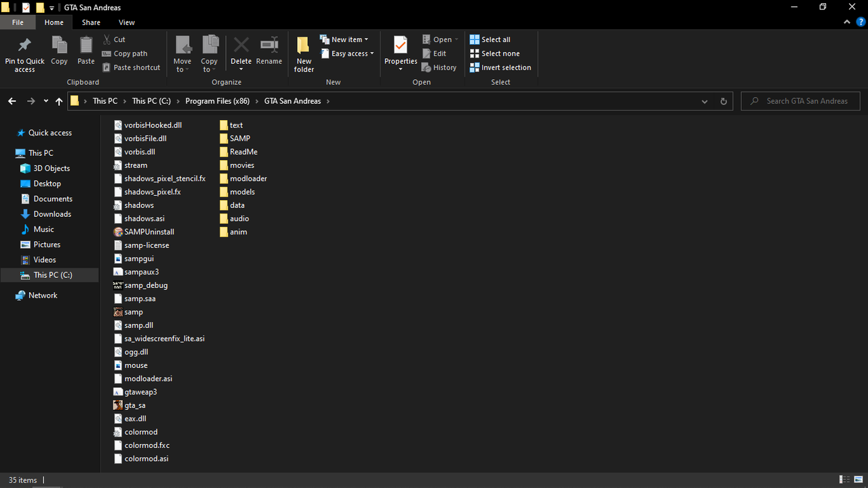Screen dimensions: 868x488
Task: Click Invert selection in the ribbon
Action: (x=500, y=68)
